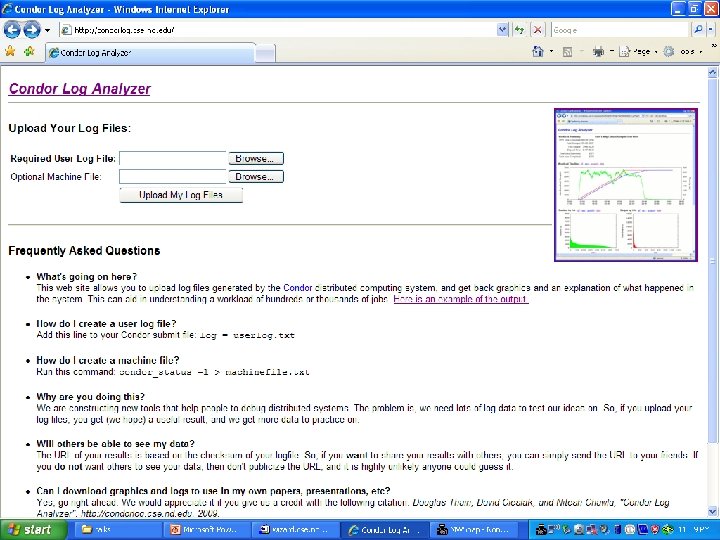Click the 'Frequently Asked Questions' heading

point(84,251)
